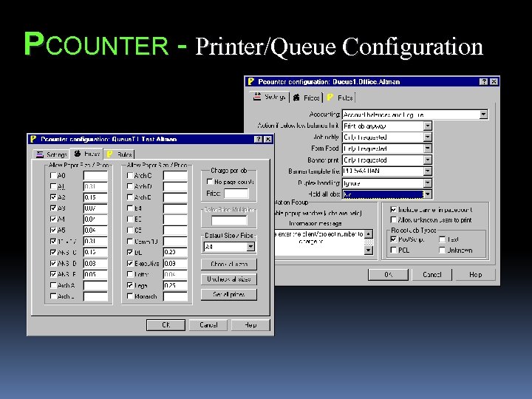Open the Job notify dropdown
Screen dimensions: 532x399
pos(428,137)
